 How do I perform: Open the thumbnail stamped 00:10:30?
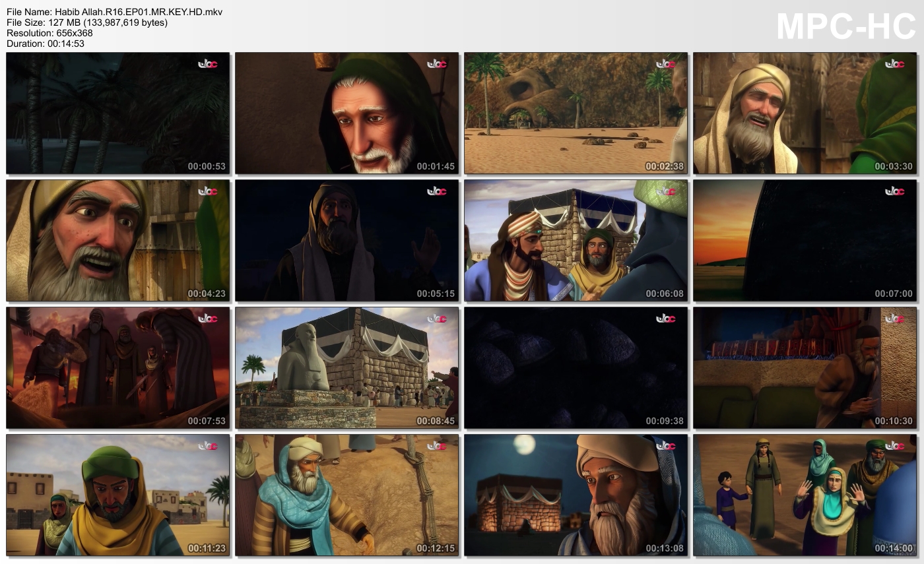[805, 368]
